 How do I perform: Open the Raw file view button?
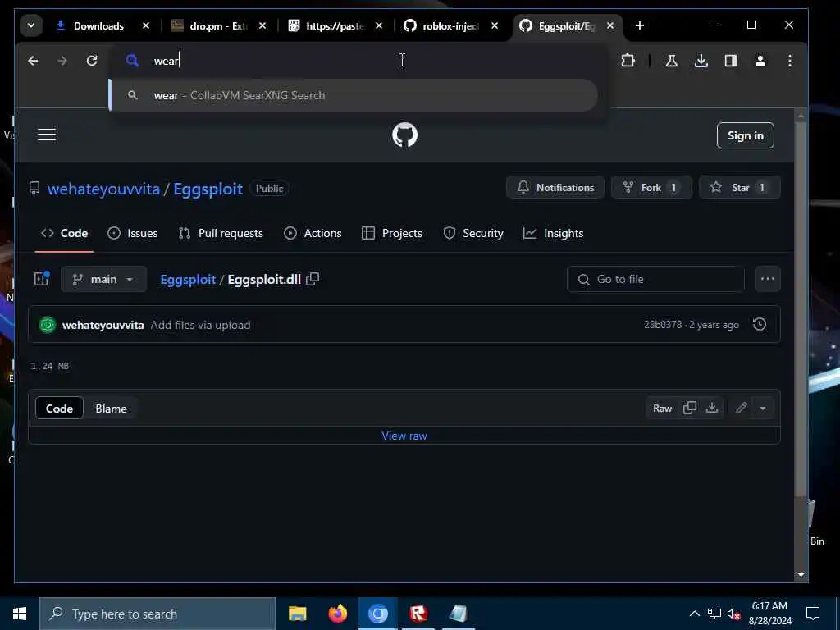click(662, 409)
